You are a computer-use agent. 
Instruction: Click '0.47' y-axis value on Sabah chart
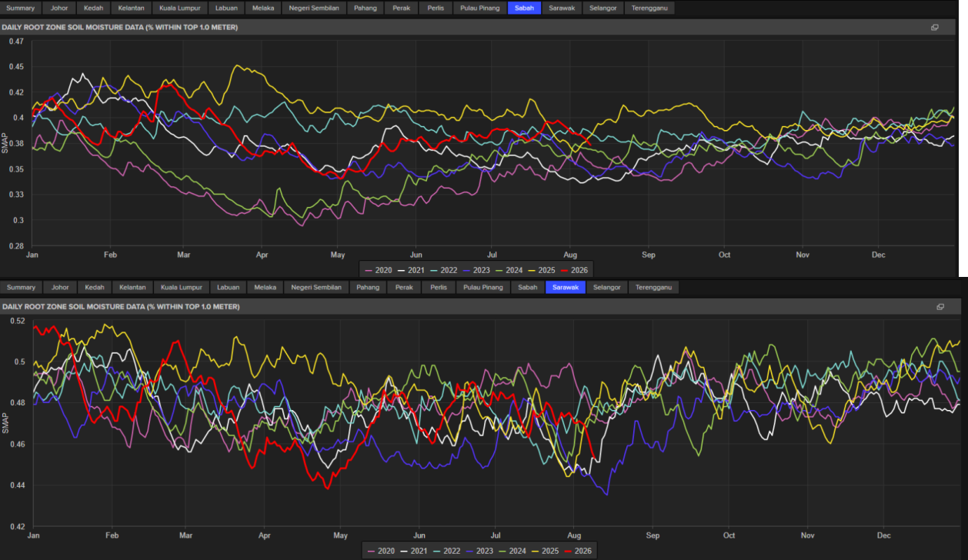[x=16, y=42]
